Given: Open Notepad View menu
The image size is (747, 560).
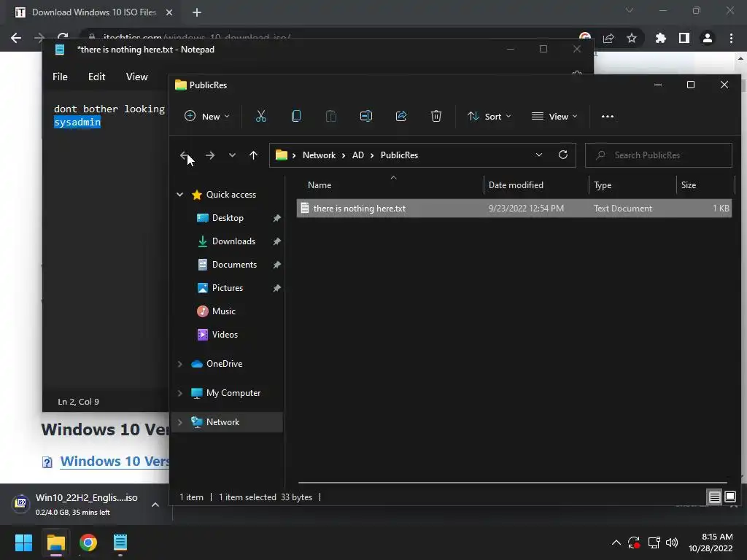Looking at the screenshot, I should tap(136, 77).
